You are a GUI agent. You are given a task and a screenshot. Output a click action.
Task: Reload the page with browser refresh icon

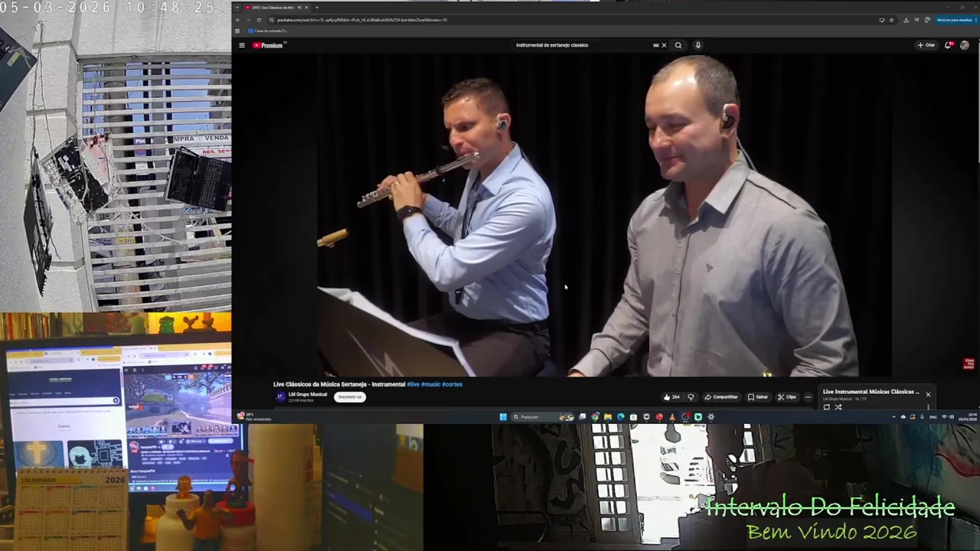click(259, 20)
